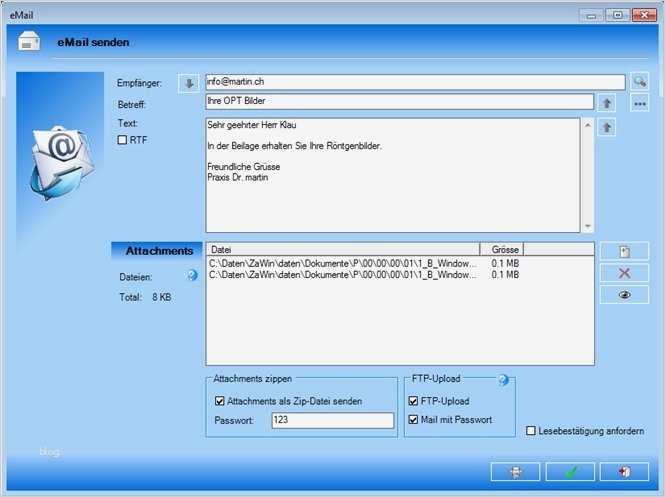Click the Passwort input field
665x497 pixels.
(x=332, y=420)
